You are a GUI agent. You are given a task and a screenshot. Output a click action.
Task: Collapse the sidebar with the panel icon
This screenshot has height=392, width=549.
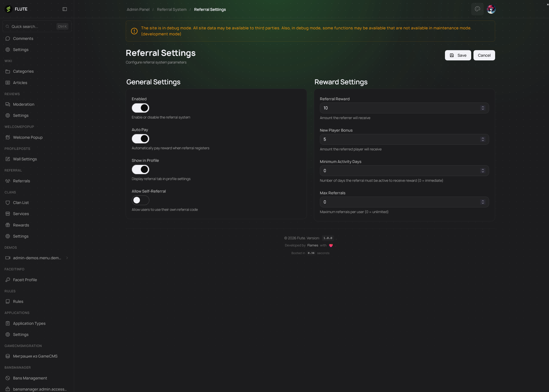point(65,9)
